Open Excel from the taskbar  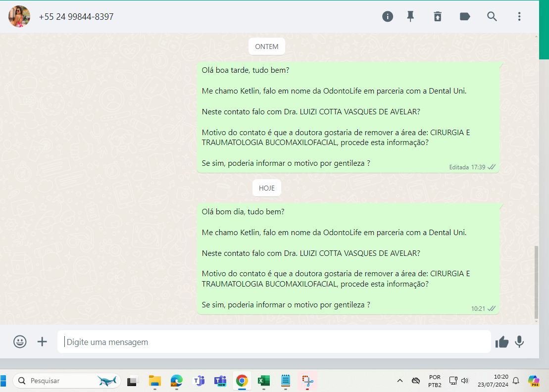tap(264, 381)
